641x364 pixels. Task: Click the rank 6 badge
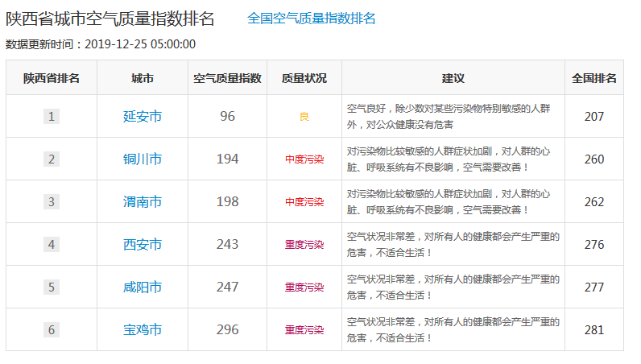(x=52, y=330)
